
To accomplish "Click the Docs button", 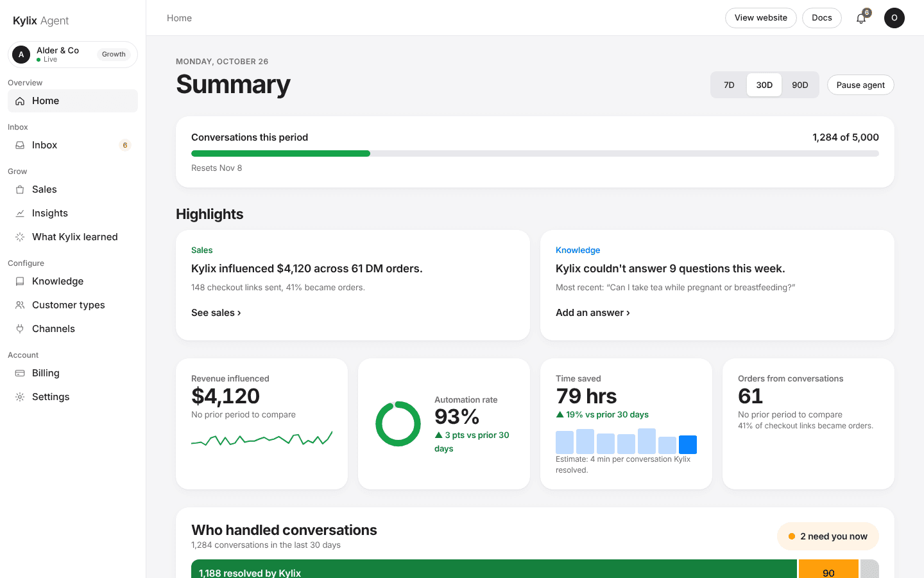I will tap(822, 18).
